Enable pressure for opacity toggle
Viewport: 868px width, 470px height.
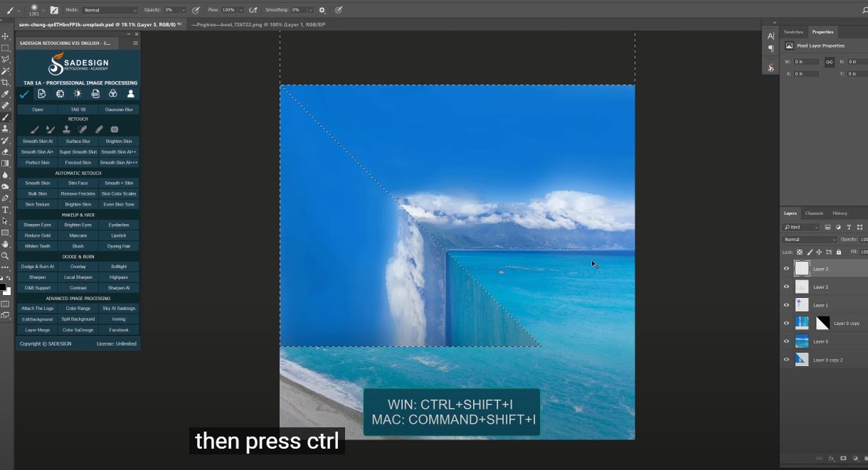[195, 10]
